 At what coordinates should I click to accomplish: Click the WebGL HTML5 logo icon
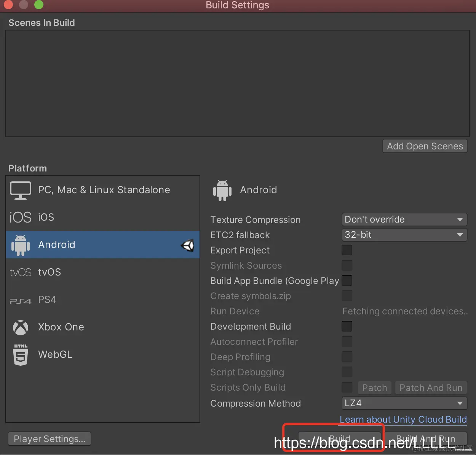(21, 355)
